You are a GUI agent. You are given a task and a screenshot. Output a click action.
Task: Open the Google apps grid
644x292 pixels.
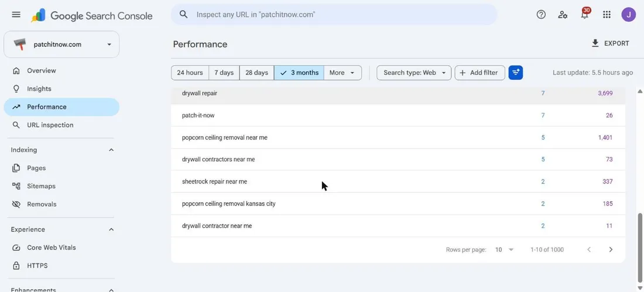(607, 15)
